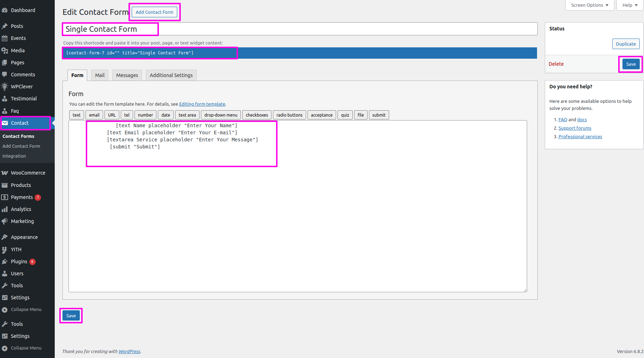This screenshot has width=644, height=358.
Task: Switch to the Mail tab
Action: (100, 75)
